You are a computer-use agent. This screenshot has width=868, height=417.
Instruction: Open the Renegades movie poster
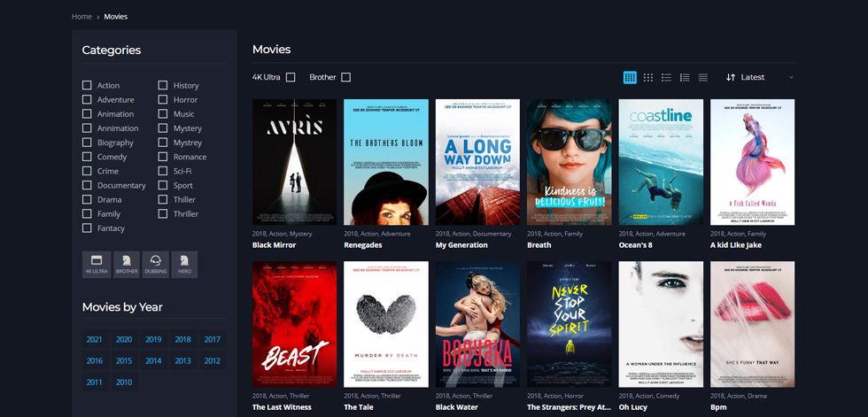click(386, 162)
